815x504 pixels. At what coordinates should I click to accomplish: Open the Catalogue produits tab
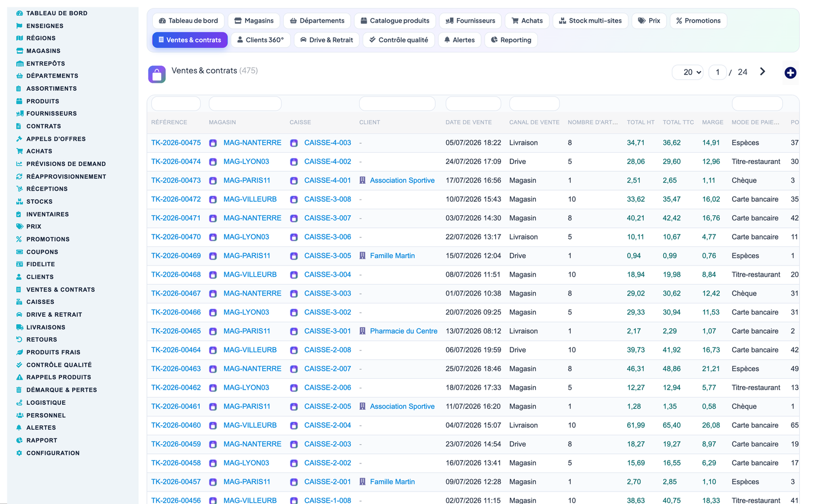click(x=395, y=21)
